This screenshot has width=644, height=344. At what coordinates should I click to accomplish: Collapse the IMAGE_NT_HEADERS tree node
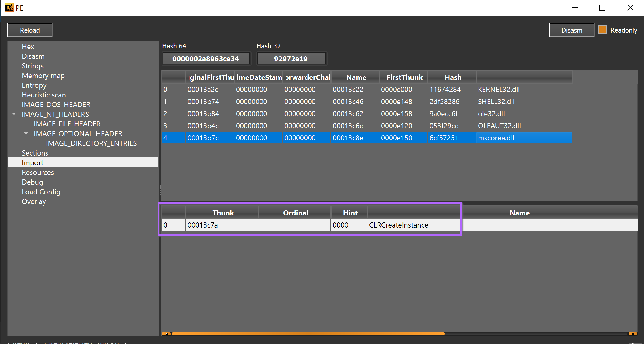click(x=14, y=114)
